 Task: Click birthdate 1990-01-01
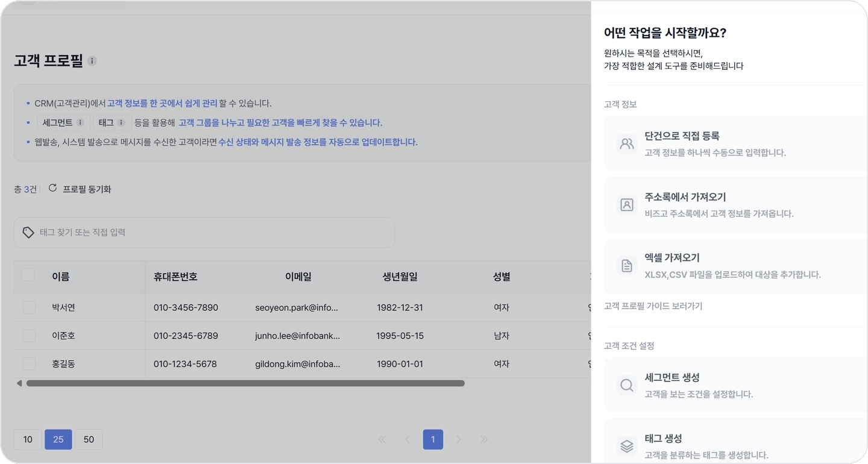point(400,364)
